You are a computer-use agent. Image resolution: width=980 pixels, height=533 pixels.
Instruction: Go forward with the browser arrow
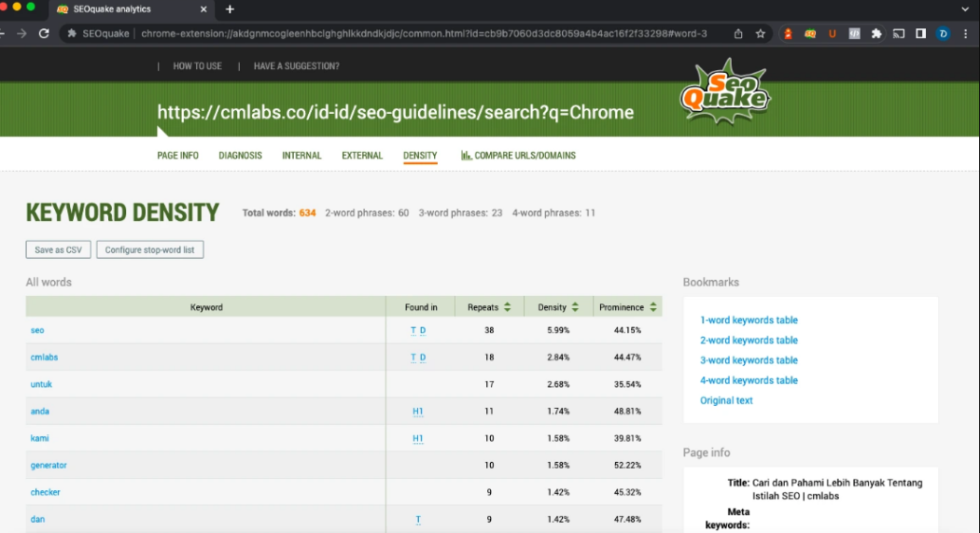point(21,34)
